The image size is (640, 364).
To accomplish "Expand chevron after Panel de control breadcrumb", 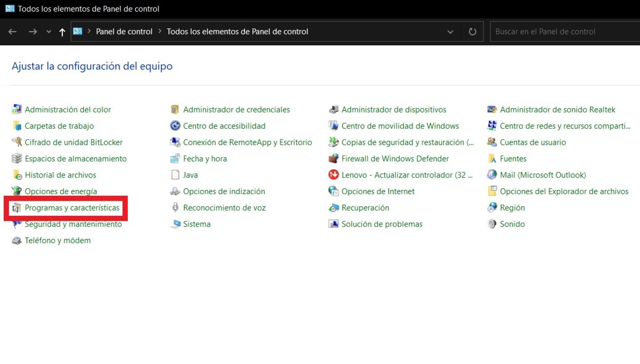I will click(x=160, y=31).
